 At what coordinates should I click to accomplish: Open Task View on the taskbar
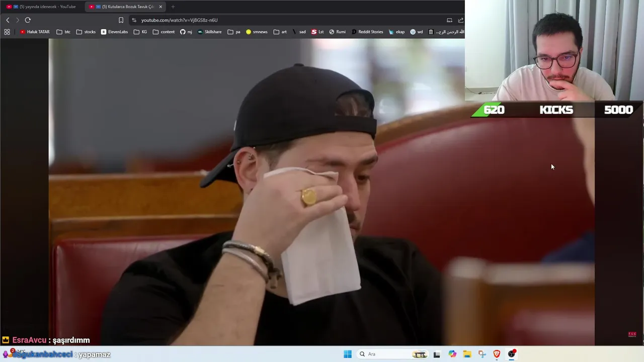click(437, 354)
